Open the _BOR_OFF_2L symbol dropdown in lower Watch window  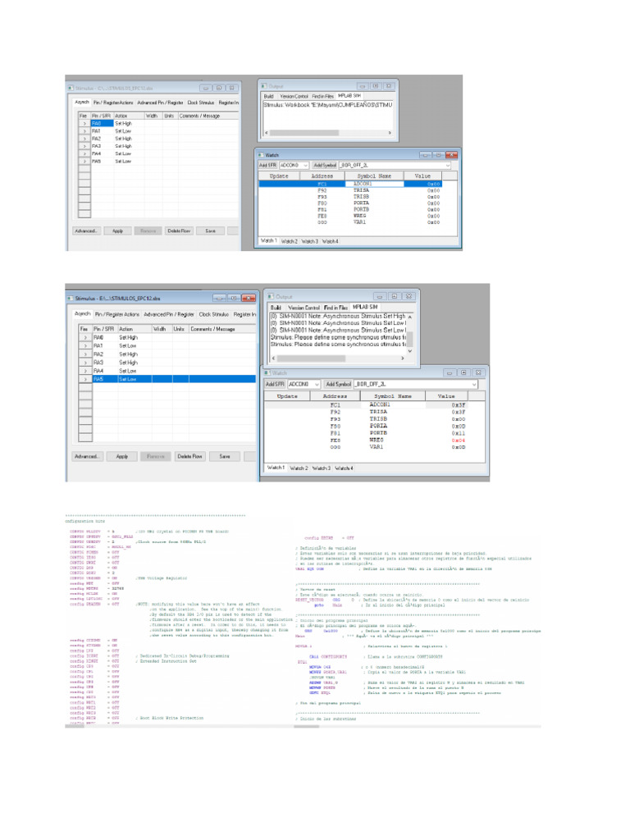pos(473,384)
